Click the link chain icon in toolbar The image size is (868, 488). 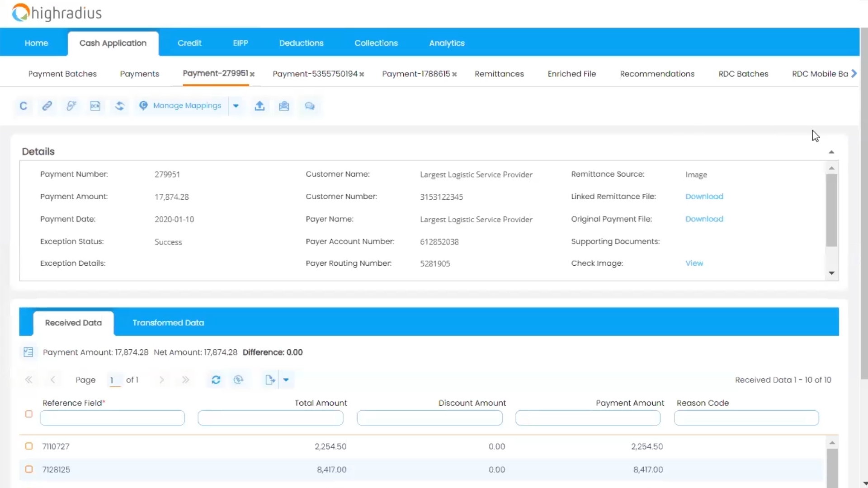click(x=47, y=106)
